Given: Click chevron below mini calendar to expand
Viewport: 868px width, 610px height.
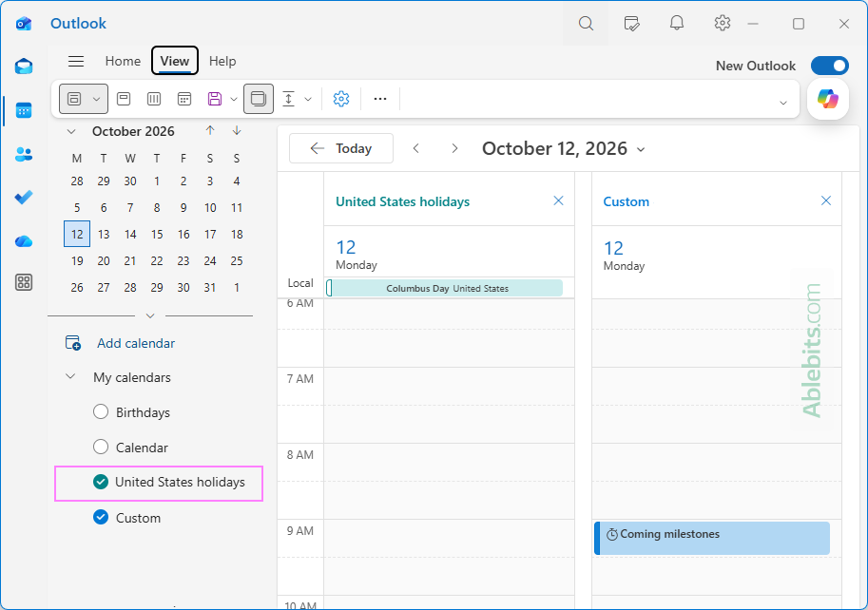Looking at the screenshot, I should tap(150, 315).
